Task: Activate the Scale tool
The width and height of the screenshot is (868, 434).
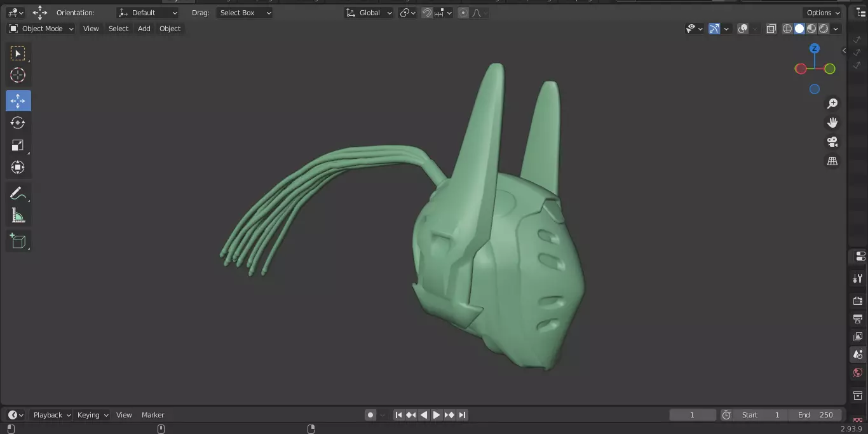Action: [18, 145]
